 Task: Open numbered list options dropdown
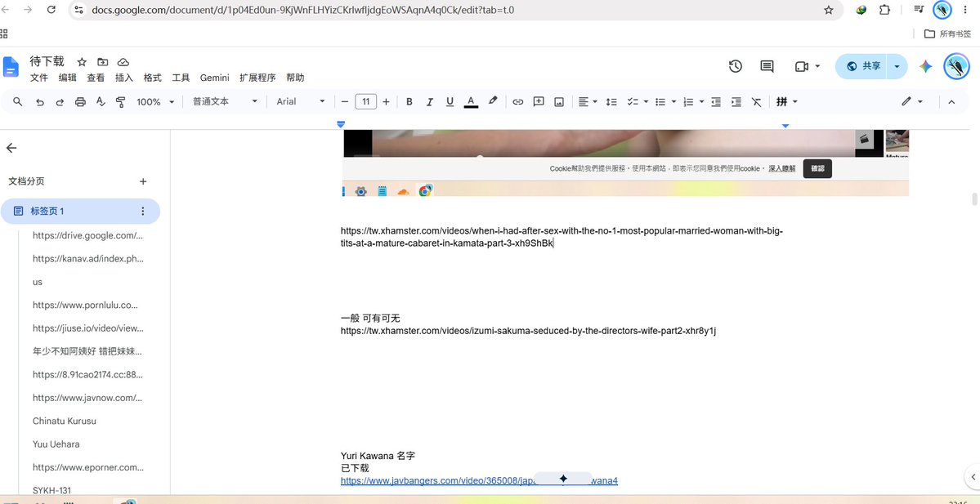tap(702, 102)
